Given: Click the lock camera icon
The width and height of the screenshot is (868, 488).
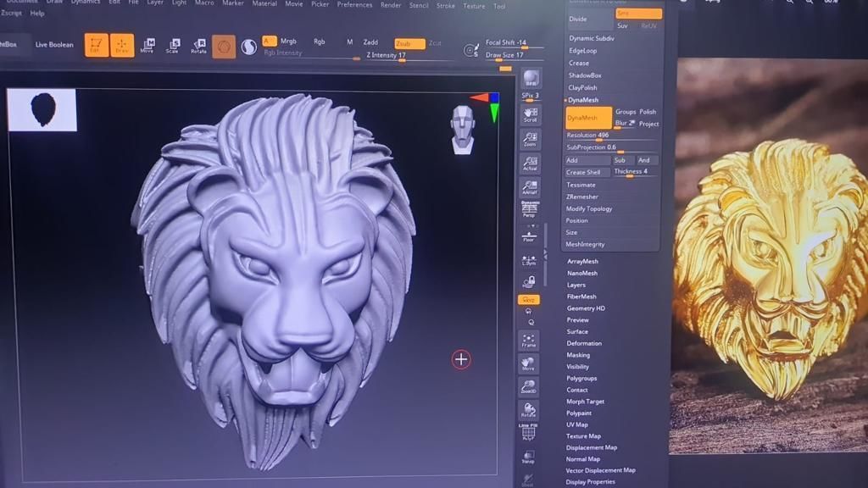Looking at the screenshot, I should [x=529, y=282].
